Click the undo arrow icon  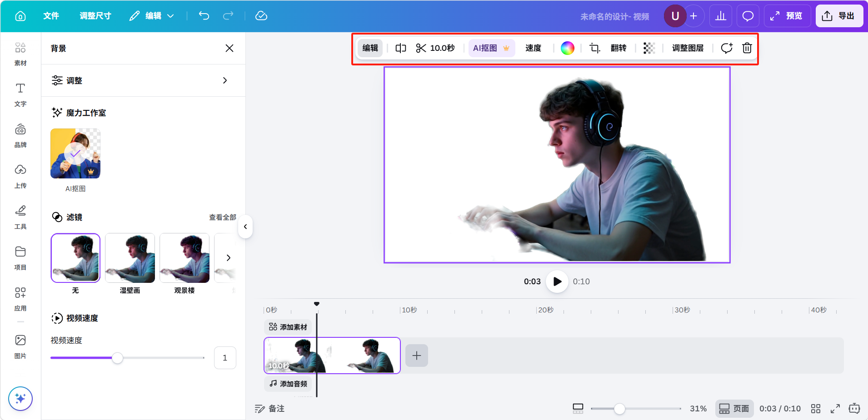coord(204,16)
